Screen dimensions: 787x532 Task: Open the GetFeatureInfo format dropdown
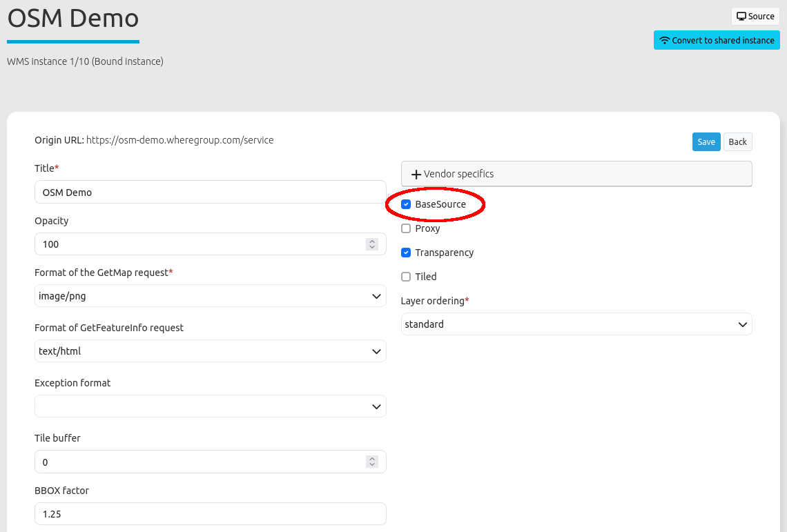pos(210,351)
